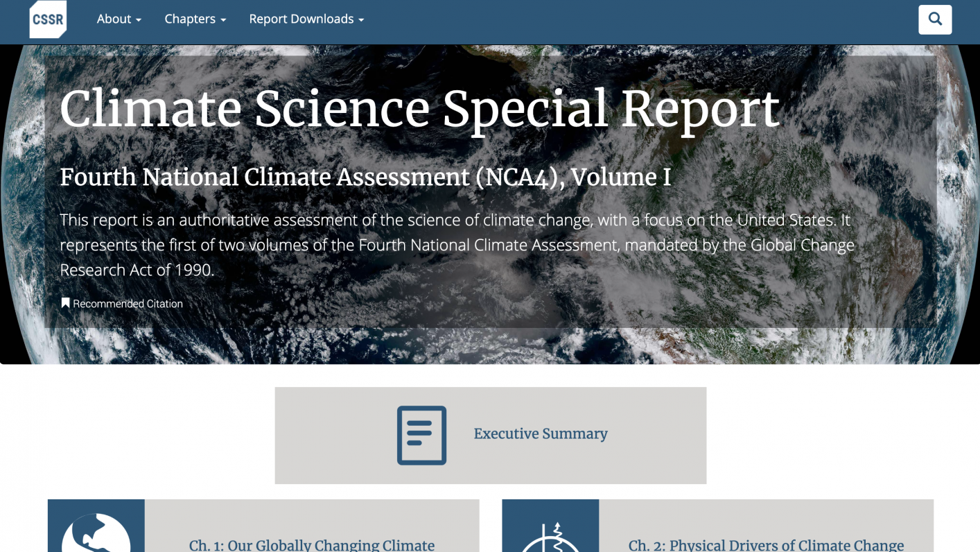The height and width of the screenshot is (552, 980).
Task: Click the report description paragraph
Action: (457, 245)
